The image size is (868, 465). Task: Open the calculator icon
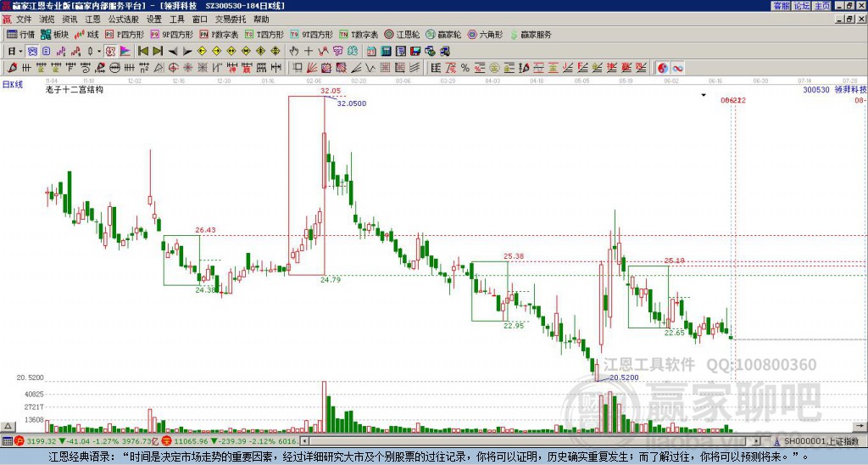tap(386, 52)
